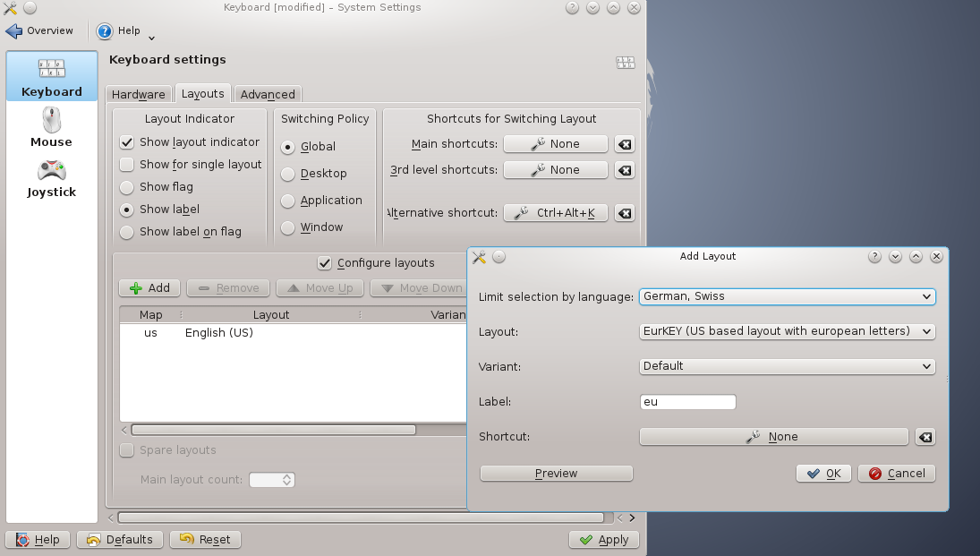Click the Add Layout dialog wrench icon
Screen dimensions: 980x556
click(479, 256)
